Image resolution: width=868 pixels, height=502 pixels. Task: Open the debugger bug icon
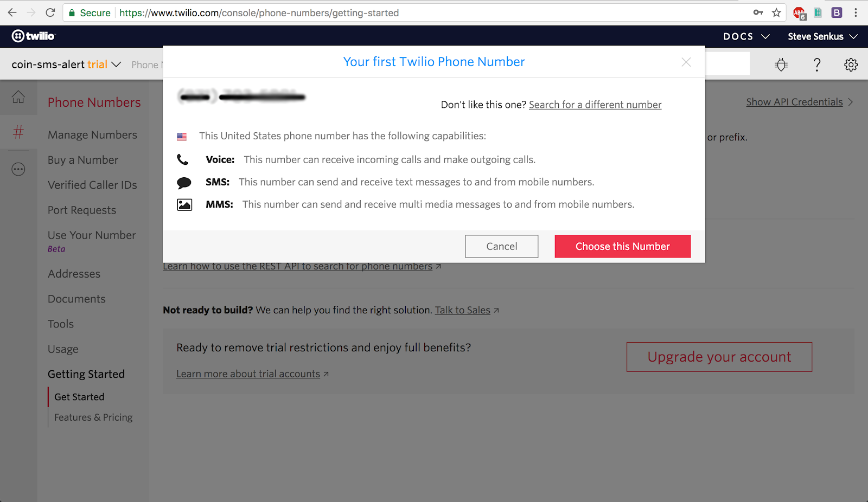(781, 65)
